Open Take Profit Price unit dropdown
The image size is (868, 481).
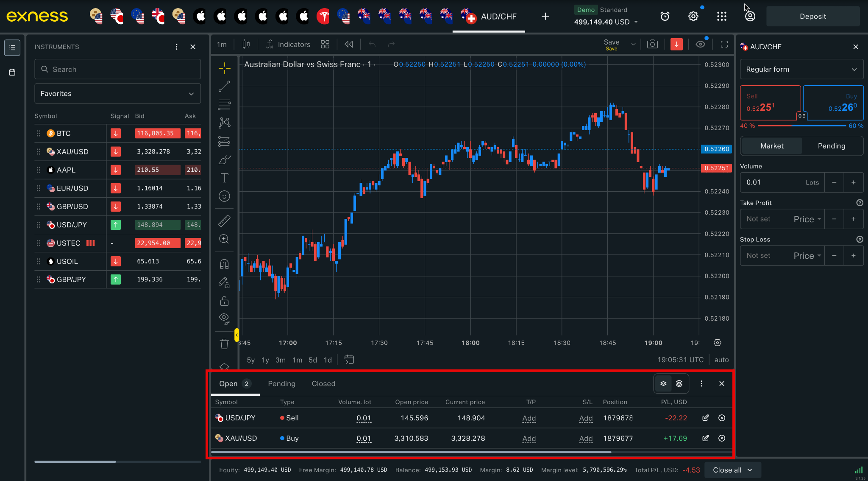click(x=807, y=219)
